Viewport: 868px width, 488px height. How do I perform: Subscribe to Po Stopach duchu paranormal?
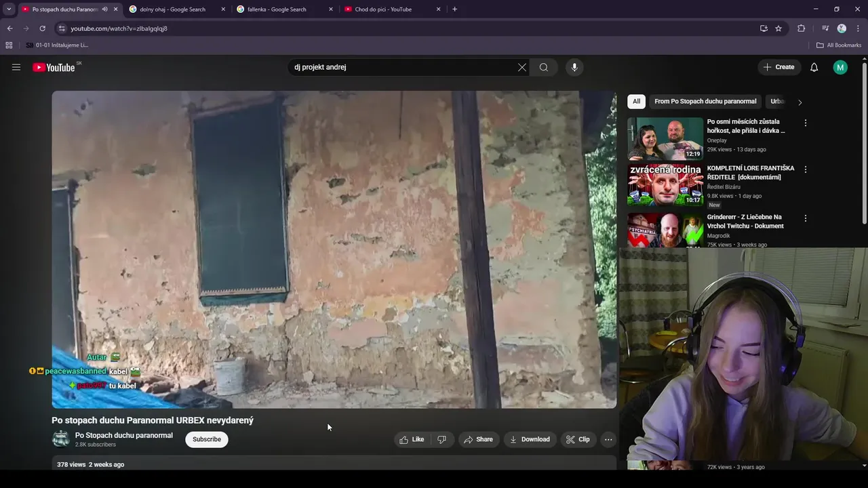207,439
